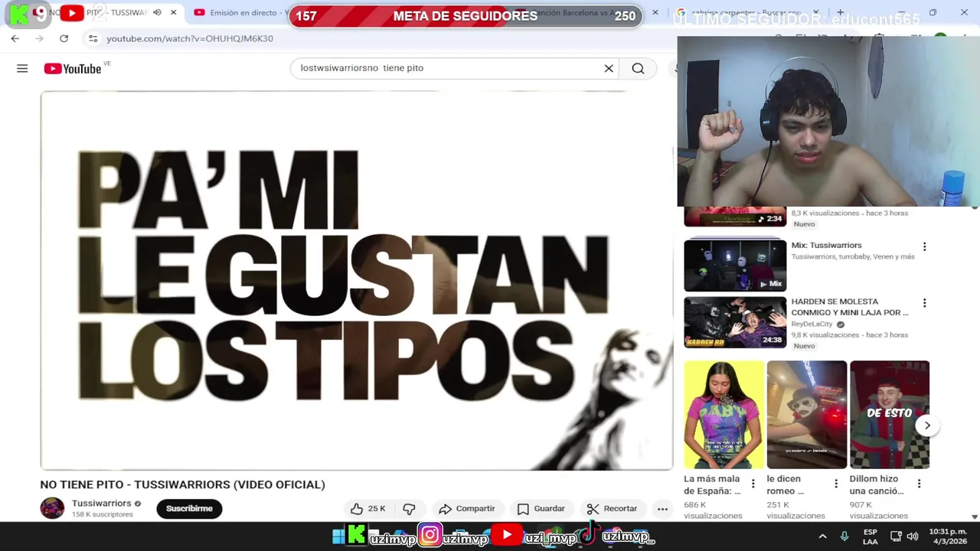Image resolution: width=980 pixels, height=551 pixels.
Task: Open the Windows Start menu
Action: 338,536
